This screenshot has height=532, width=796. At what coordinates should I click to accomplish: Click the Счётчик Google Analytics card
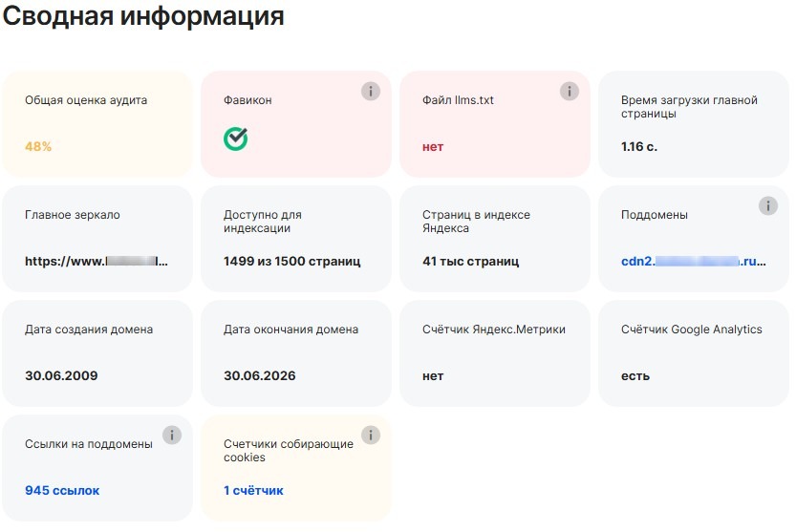click(694, 352)
